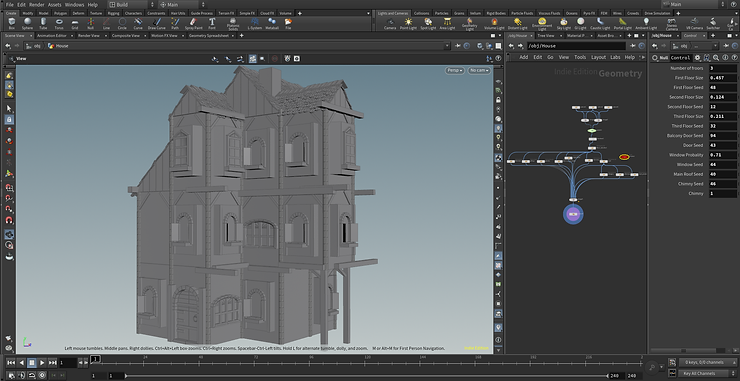Open the Assets menu
Image resolution: width=740 pixels, height=381 pixels.
pyautogui.click(x=54, y=5)
